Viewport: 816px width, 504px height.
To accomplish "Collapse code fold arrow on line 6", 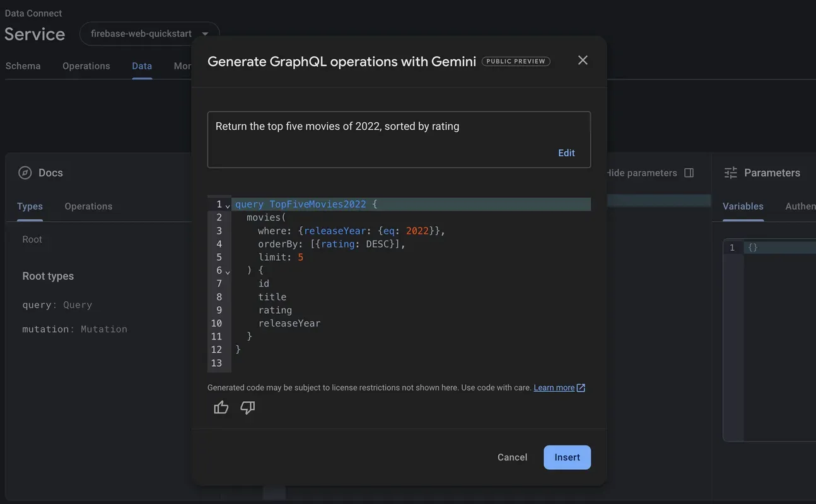I will [228, 272].
